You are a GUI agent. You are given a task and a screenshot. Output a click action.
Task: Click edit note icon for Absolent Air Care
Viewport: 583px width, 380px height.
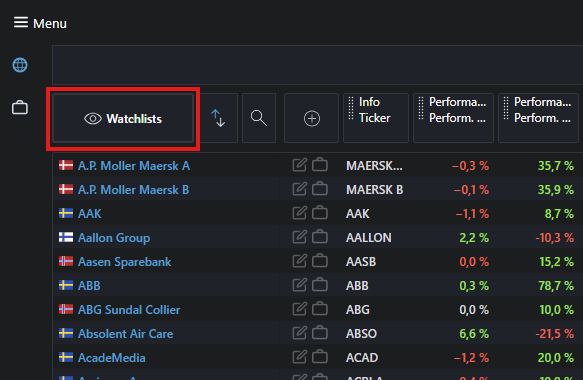click(x=300, y=333)
